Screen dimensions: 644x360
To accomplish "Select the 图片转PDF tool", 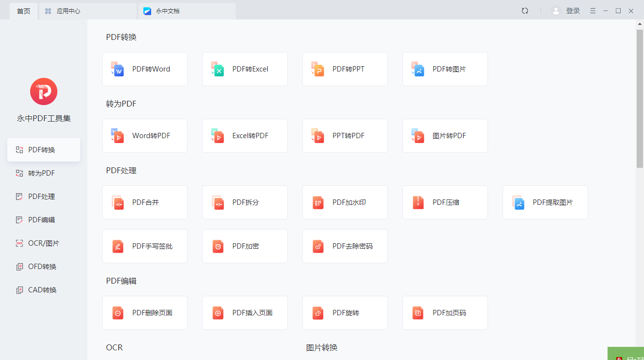I will (x=445, y=136).
